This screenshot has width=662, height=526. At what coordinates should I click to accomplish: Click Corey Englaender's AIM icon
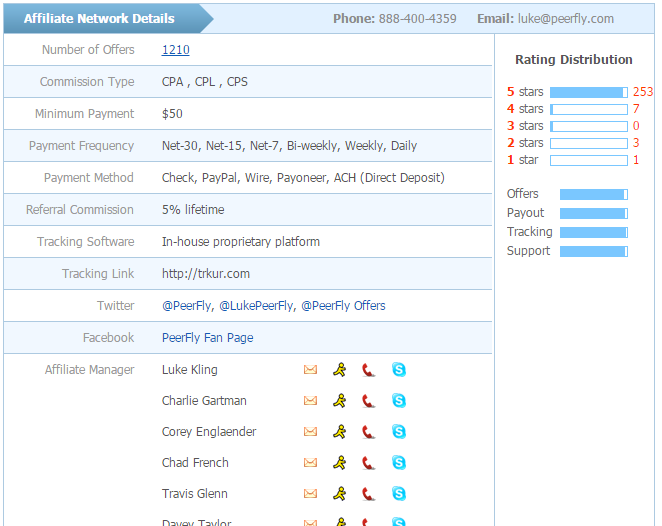339,431
